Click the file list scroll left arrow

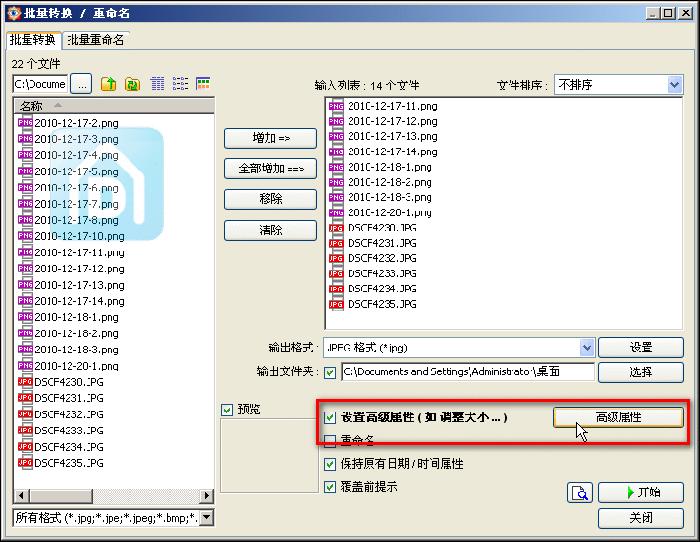pos(21,496)
